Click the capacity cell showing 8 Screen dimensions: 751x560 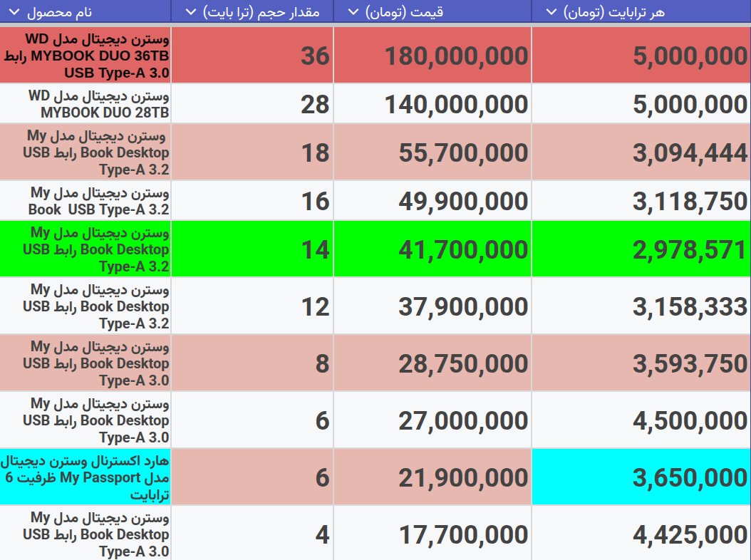(x=252, y=363)
